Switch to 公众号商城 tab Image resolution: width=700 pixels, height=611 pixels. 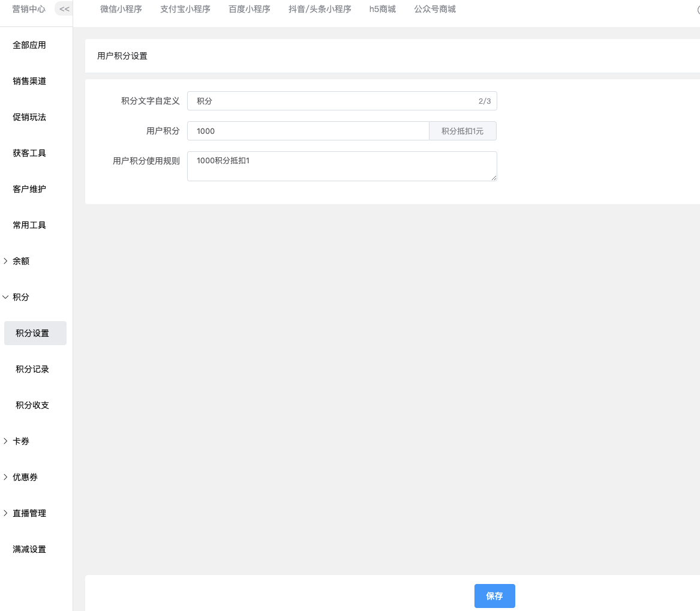point(435,9)
